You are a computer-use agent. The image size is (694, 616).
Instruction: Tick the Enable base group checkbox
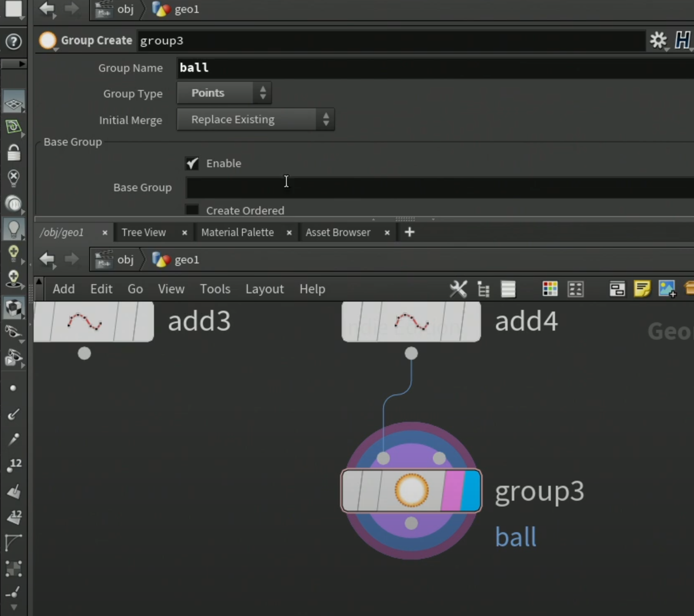click(192, 163)
